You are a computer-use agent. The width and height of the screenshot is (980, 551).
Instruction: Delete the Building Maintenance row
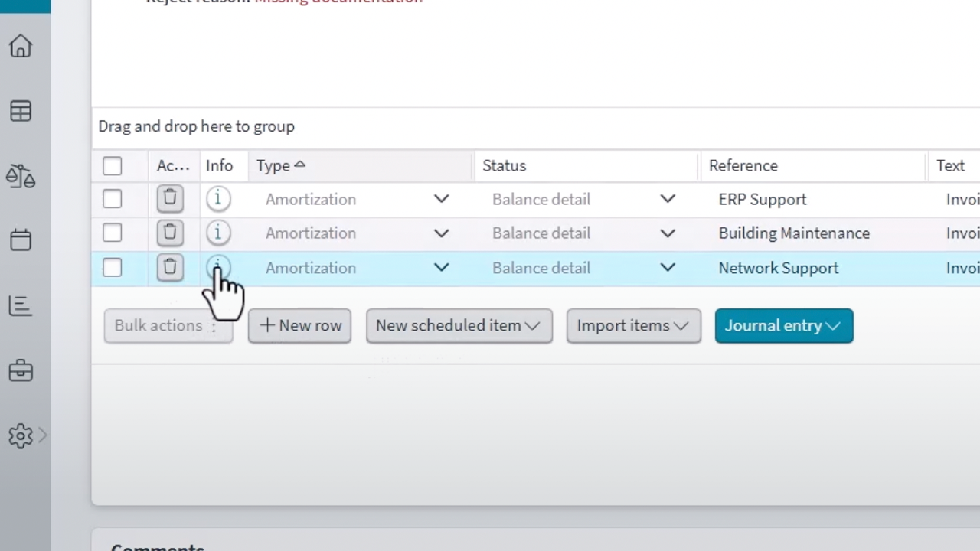point(170,233)
